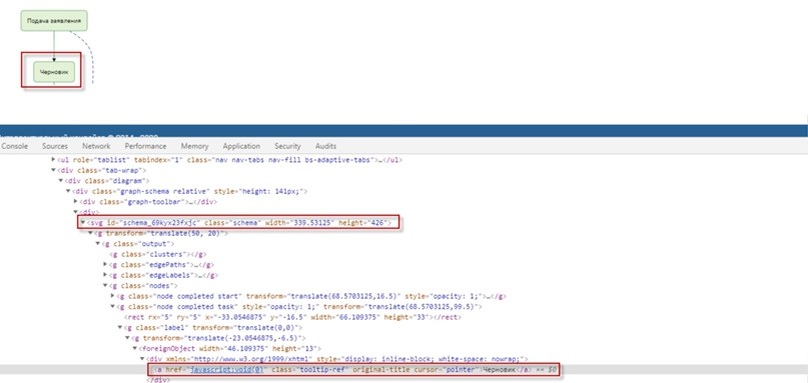Open the Audits tab

click(x=326, y=146)
